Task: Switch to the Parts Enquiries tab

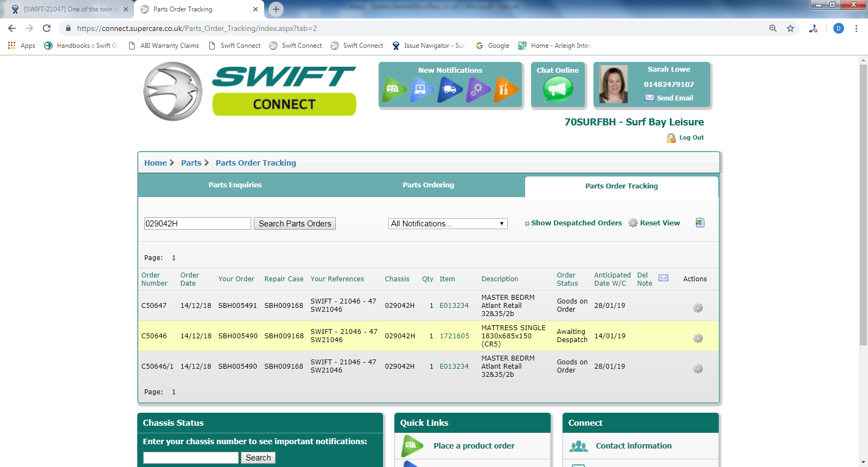Action: point(235,185)
